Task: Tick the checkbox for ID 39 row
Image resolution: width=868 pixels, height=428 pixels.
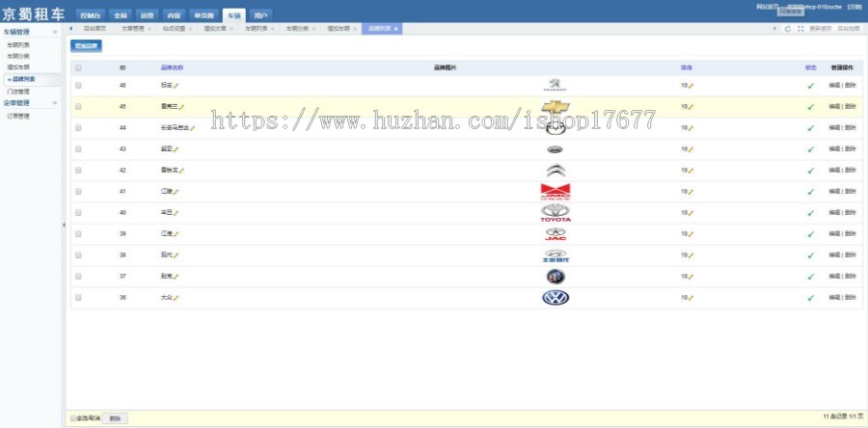Action: pyautogui.click(x=78, y=234)
